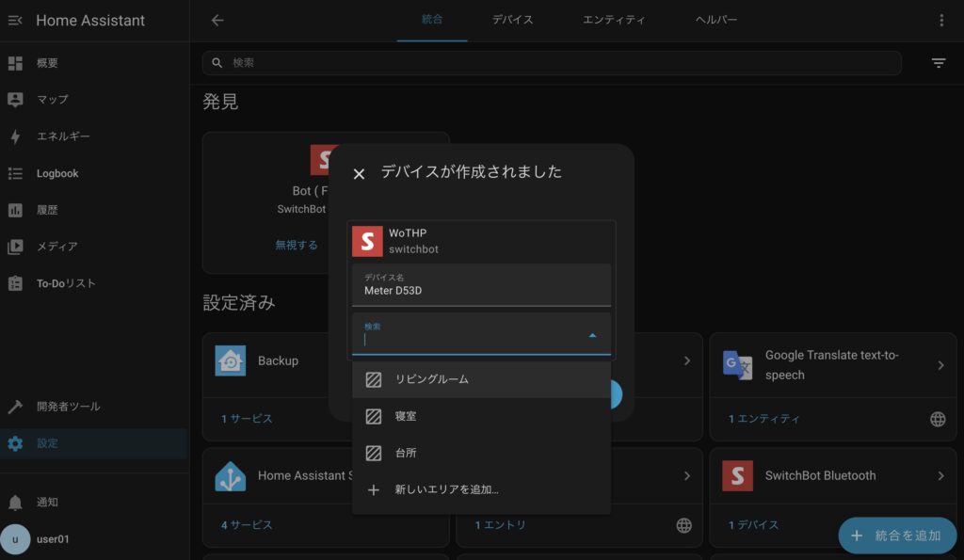Collapse the area dropdown arrow

[592, 335]
